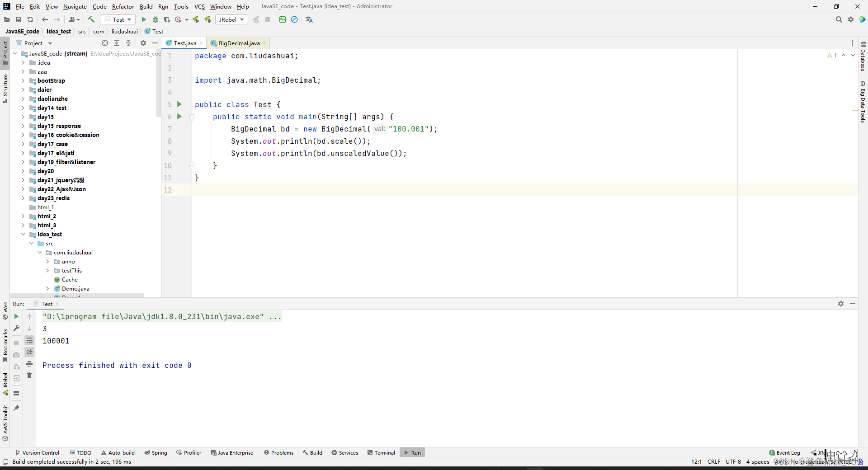Click the green chart monitor toolbar icon

pos(283,19)
